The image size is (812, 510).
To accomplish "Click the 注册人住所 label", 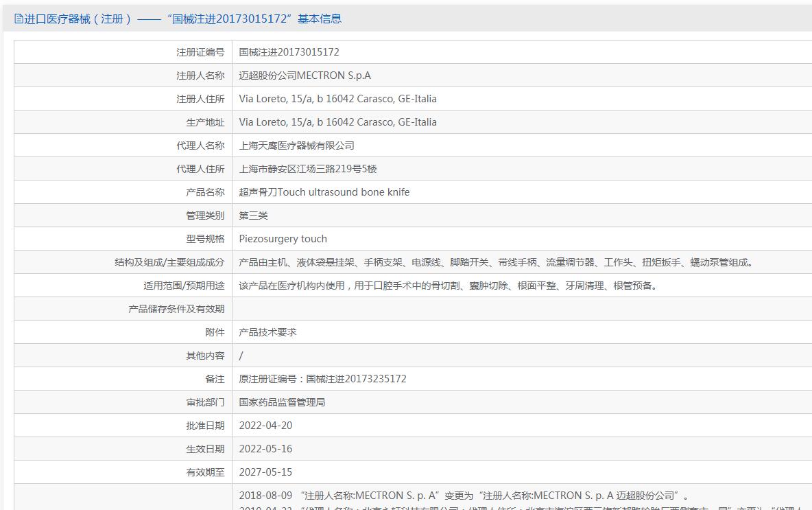I will tap(200, 99).
